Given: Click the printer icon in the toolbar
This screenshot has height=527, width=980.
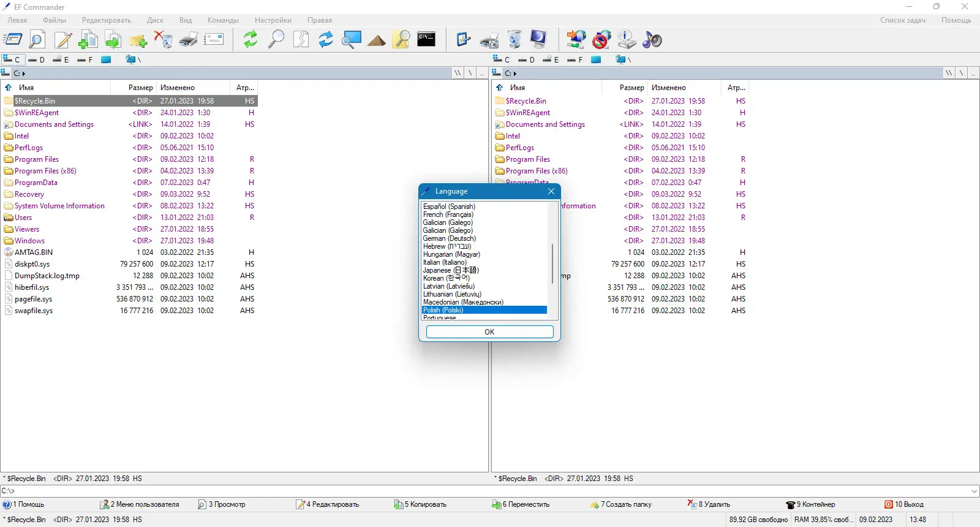Looking at the screenshot, I should click(188, 40).
